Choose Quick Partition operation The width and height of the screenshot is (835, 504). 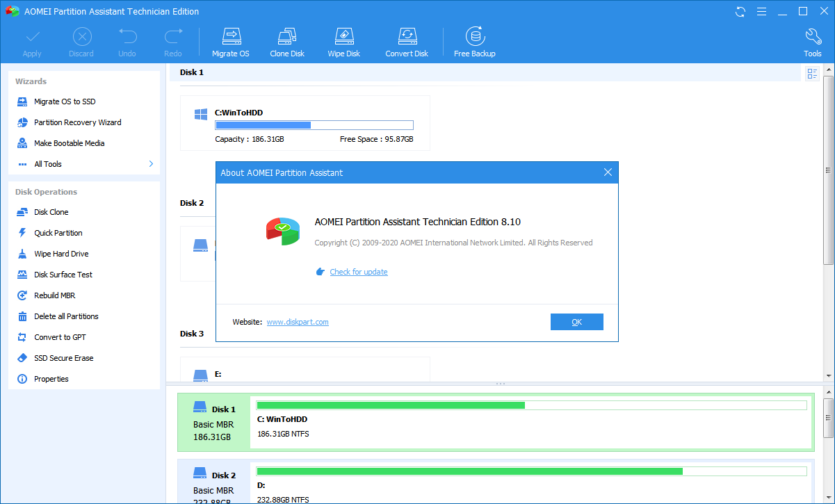(58, 233)
